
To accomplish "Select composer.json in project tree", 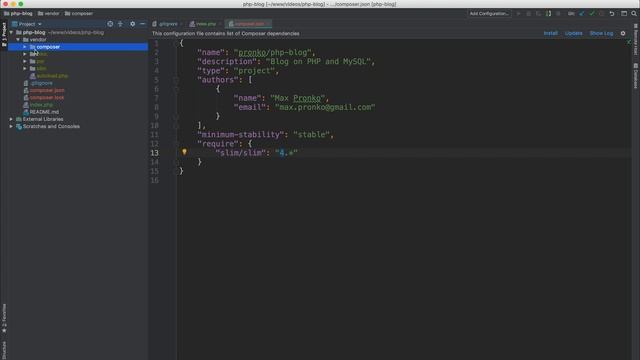I will 47,90.
